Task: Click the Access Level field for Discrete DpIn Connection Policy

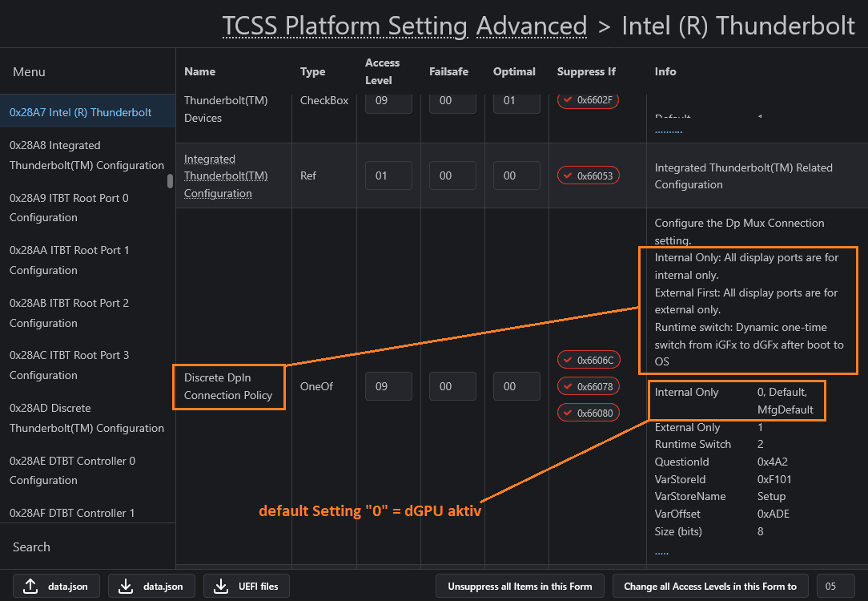Action: pyautogui.click(x=388, y=386)
